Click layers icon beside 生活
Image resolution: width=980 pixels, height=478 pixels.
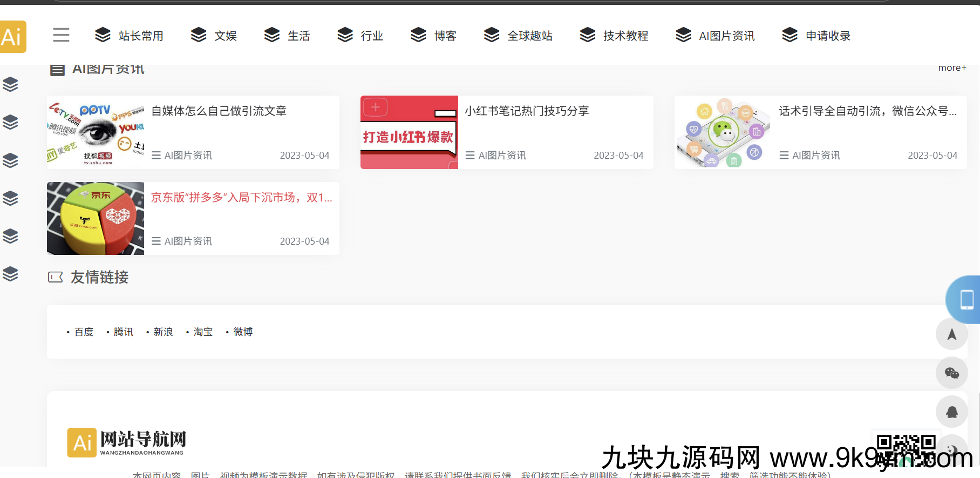[272, 35]
